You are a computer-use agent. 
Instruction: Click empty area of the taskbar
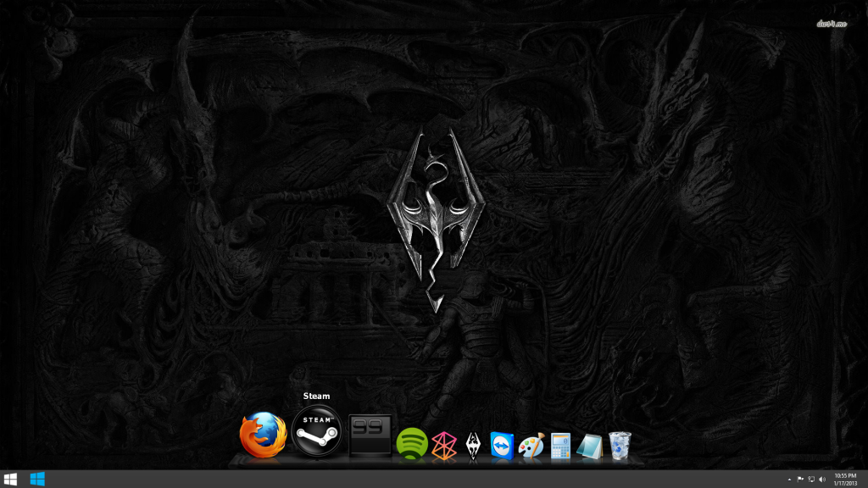[424, 480]
